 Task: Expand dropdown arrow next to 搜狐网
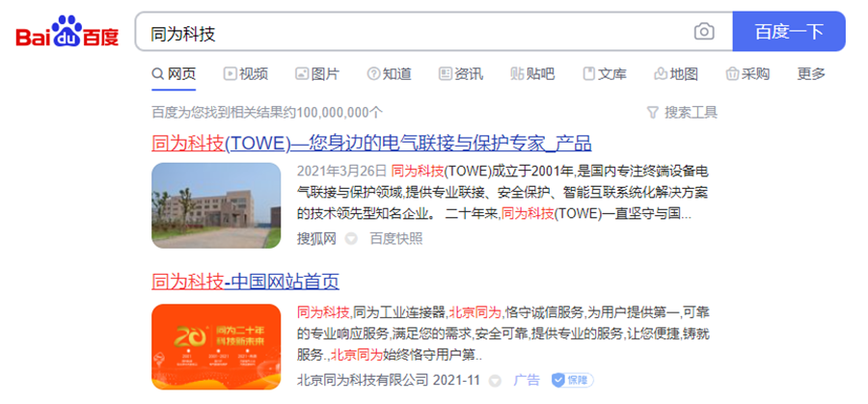[351, 239]
